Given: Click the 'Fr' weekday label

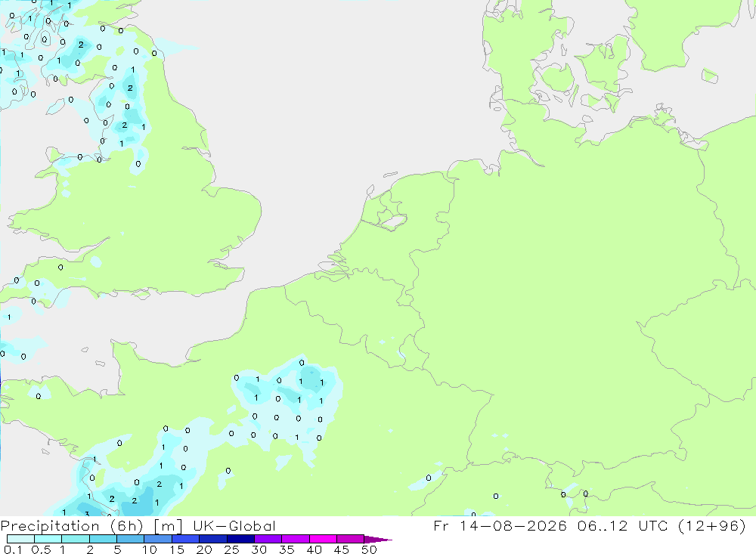Looking at the screenshot, I should pos(441,525).
